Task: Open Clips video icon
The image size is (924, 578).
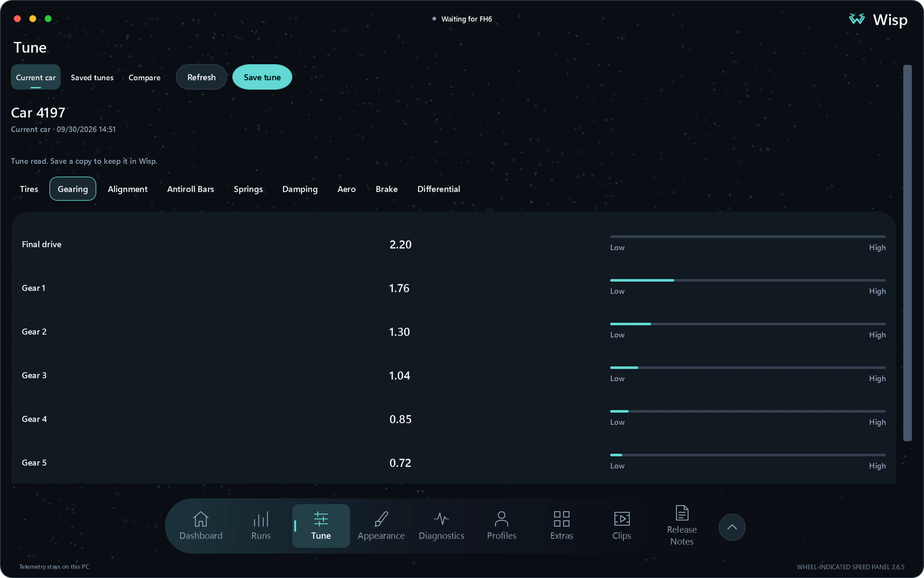Action: 621,519
